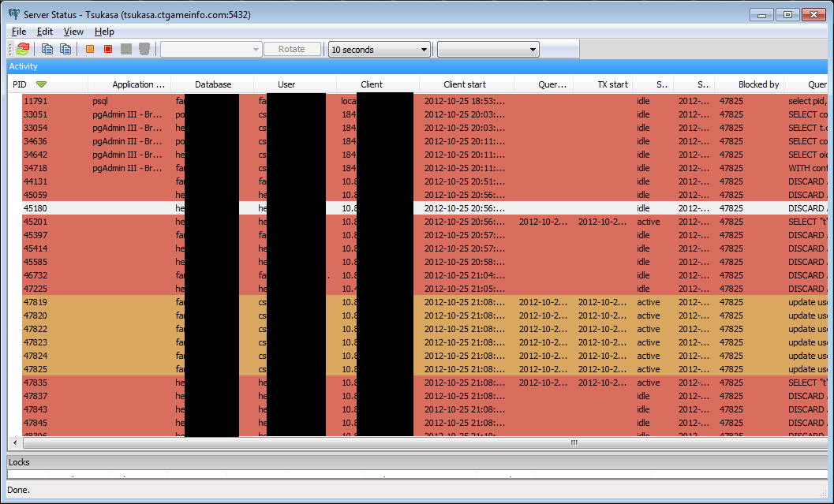Open the '10 seconds' refresh rate dropdown
Screen dimensions: 834x504
click(x=379, y=49)
